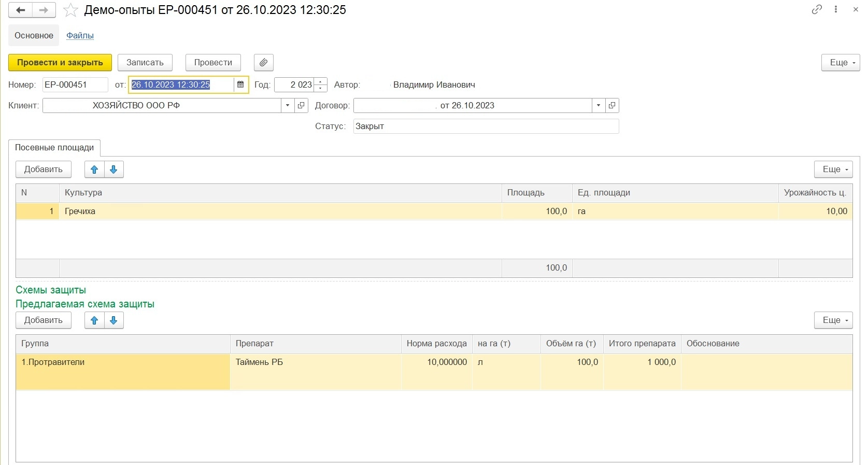
Task: Move crop row down in Посевные площади
Action: tap(114, 170)
